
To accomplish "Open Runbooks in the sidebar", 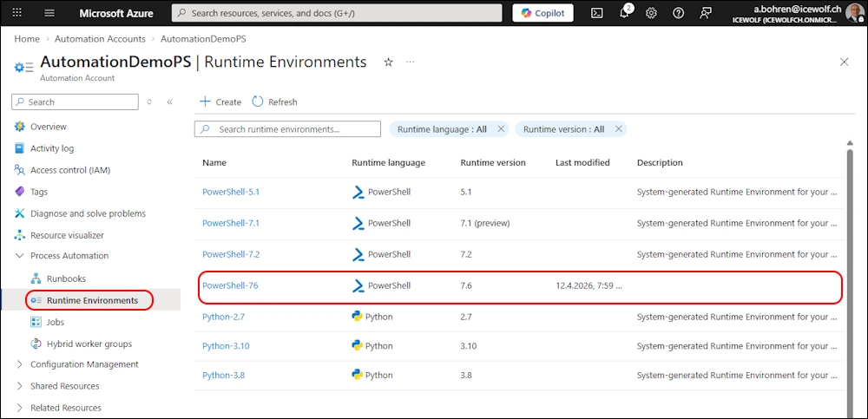I will (x=66, y=278).
